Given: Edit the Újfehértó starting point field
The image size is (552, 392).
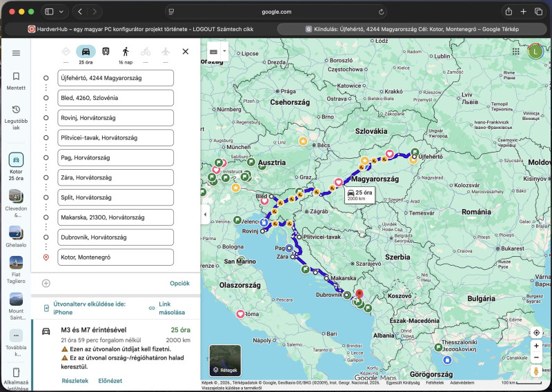Looking at the screenshot, I should 115,78.
